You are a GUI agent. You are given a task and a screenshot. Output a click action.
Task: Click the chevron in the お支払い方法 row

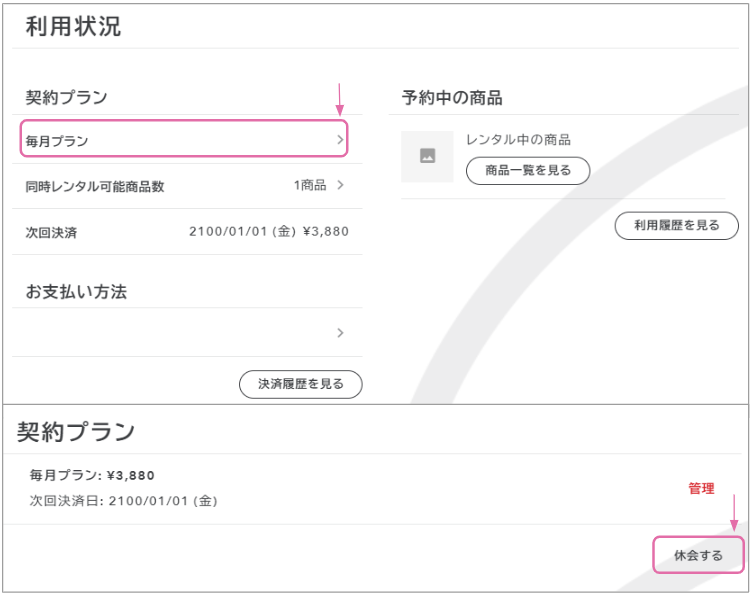340,333
